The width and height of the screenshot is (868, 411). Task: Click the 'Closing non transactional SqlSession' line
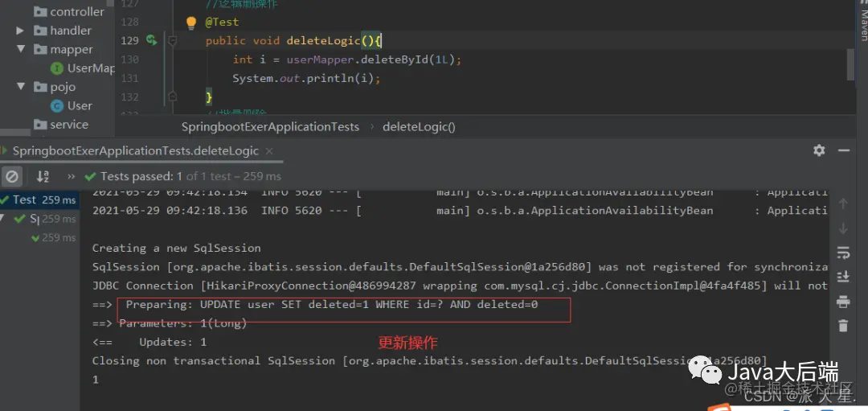point(429,360)
